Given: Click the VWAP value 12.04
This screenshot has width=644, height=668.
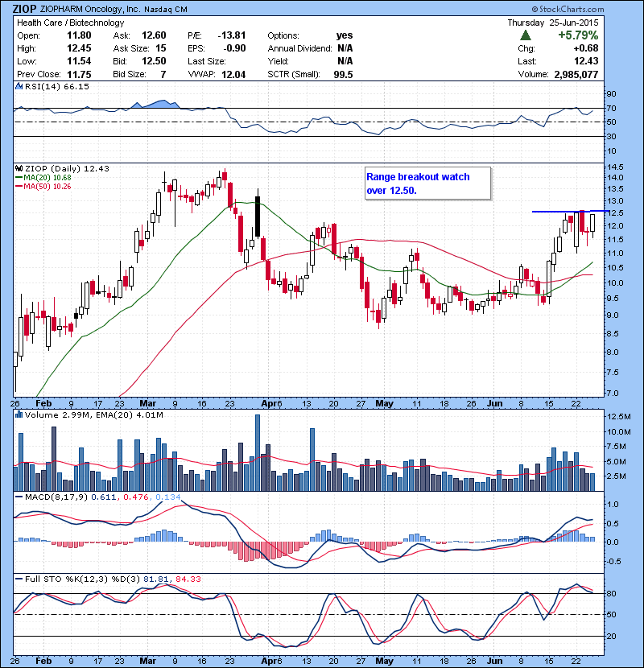Looking at the screenshot, I should pos(233,75).
